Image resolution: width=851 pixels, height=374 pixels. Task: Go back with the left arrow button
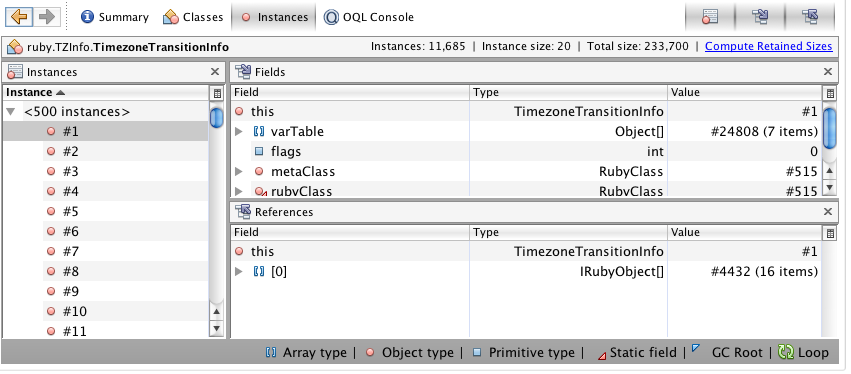(19, 17)
